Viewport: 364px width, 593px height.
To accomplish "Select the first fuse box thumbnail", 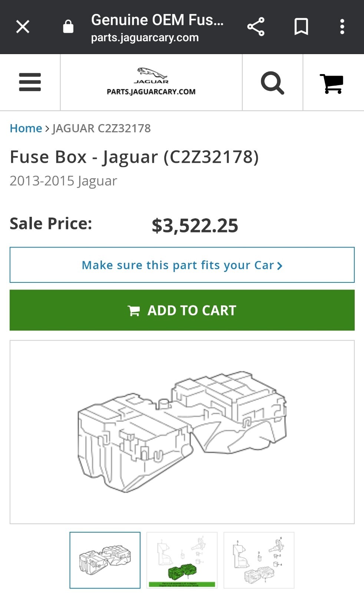I will tap(105, 561).
